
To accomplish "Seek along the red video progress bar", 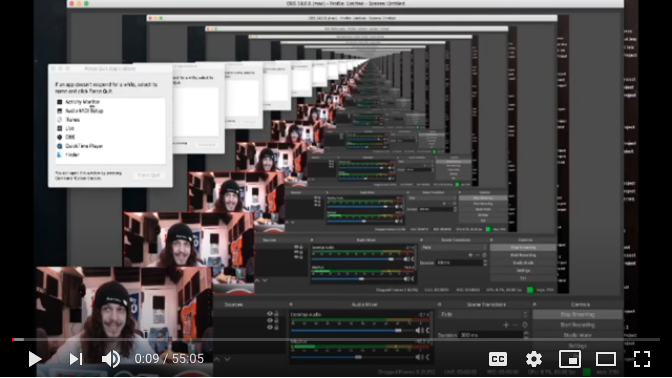I will coord(336,339).
